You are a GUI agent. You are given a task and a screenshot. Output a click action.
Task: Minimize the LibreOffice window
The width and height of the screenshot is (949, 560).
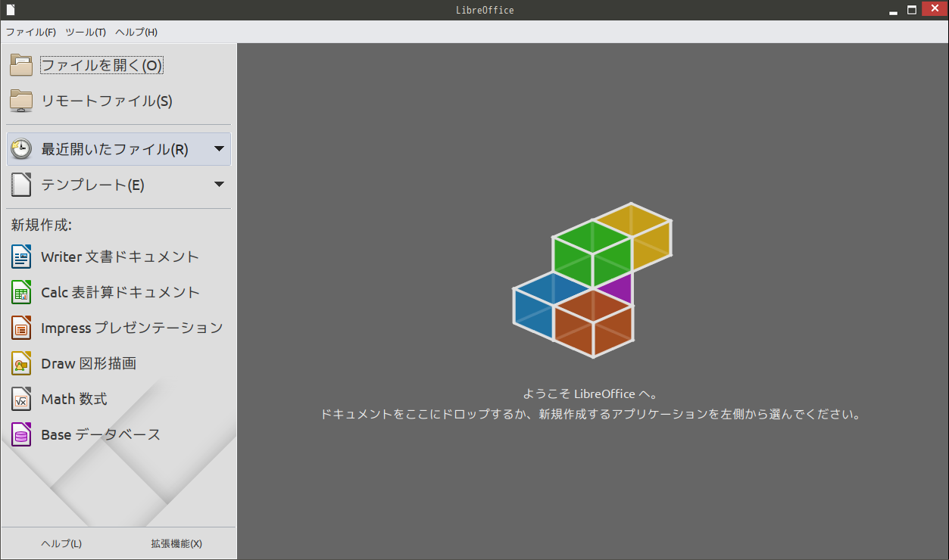(894, 11)
